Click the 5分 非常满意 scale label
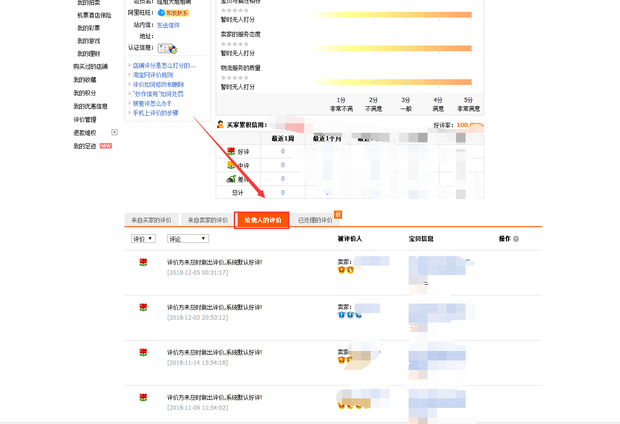Image resolution: width=620 pixels, height=424 pixels. 469,104
